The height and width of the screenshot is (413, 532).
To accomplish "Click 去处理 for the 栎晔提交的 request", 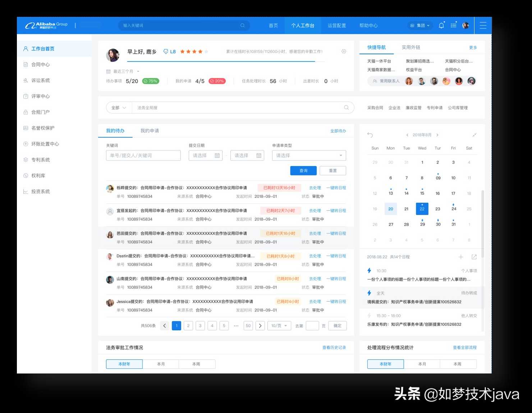I will pyautogui.click(x=315, y=188).
